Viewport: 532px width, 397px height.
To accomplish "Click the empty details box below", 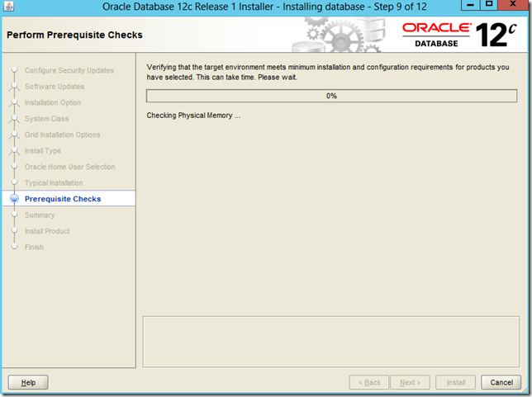I will (331, 342).
